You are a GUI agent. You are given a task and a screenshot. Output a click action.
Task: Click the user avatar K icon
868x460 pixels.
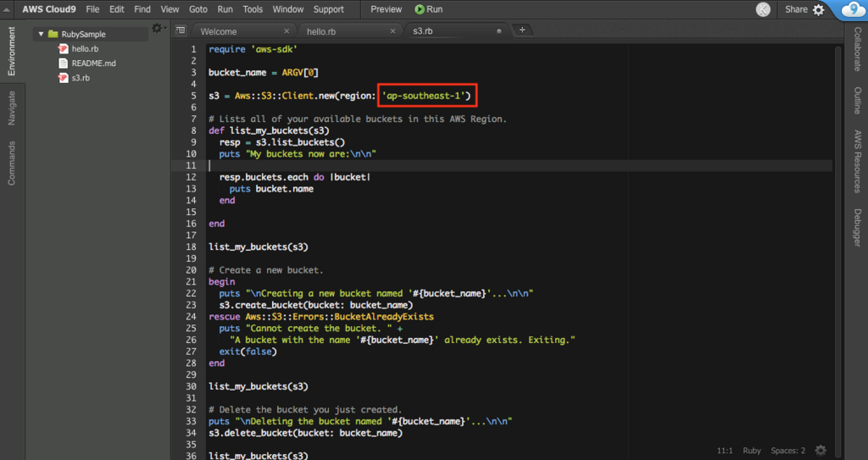coord(763,9)
